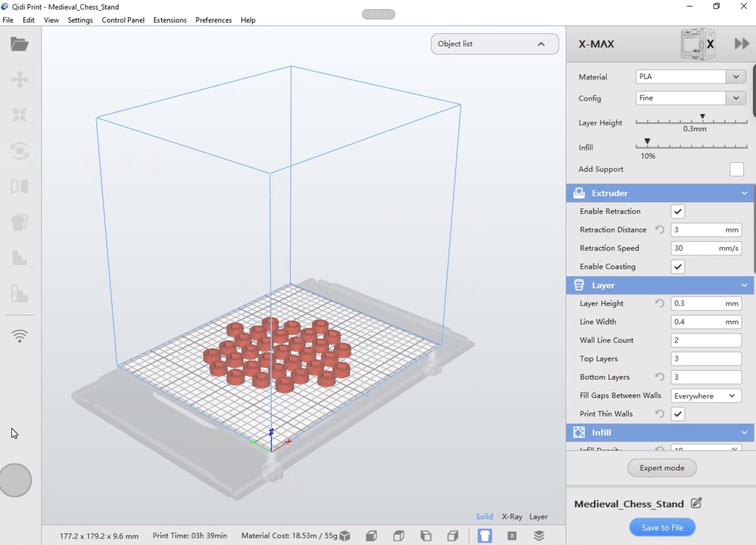Toggle Print Thin Walls checkbox
The image size is (756, 545).
[x=678, y=414]
